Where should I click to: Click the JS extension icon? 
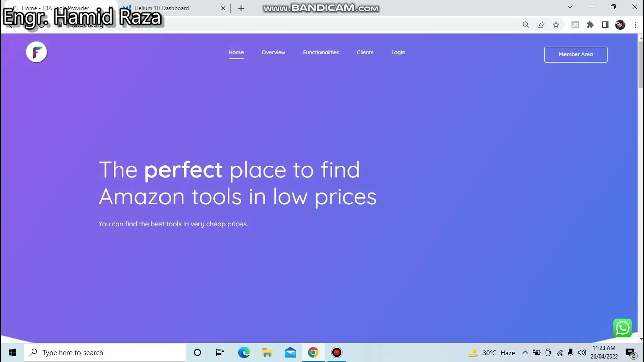575,25
